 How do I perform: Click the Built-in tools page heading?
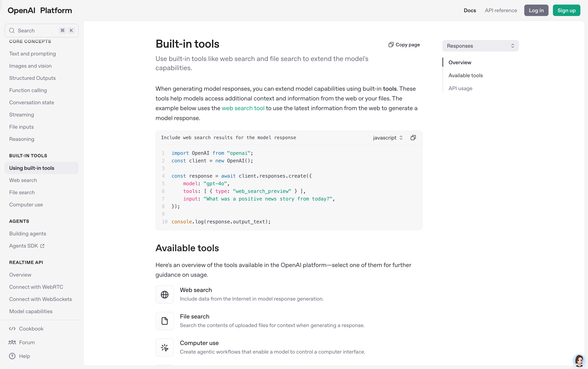click(x=188, y=44)
